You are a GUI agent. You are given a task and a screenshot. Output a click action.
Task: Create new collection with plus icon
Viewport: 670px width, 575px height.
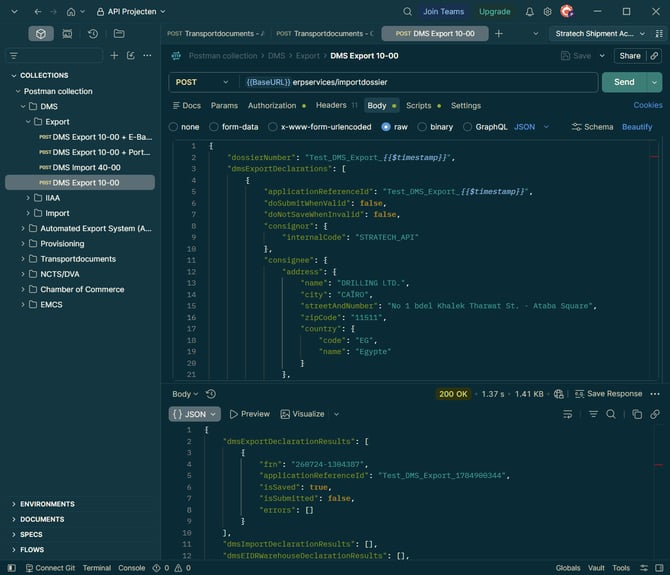114,56
